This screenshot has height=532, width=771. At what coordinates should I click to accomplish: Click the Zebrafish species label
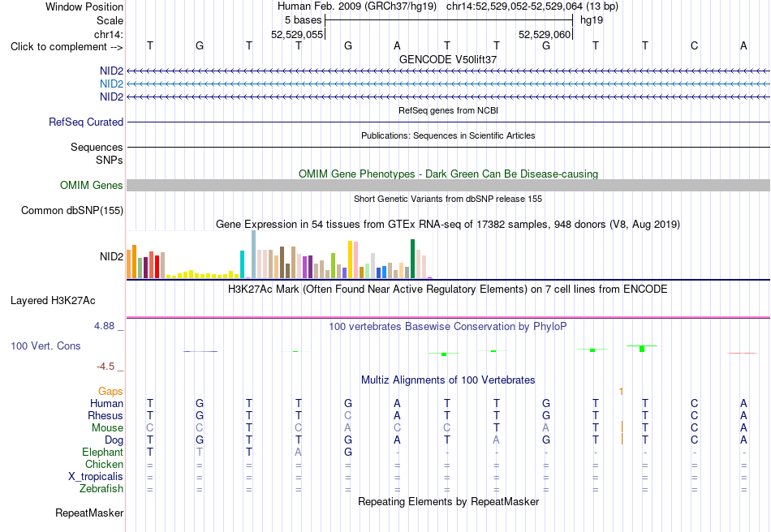(101, 489)
